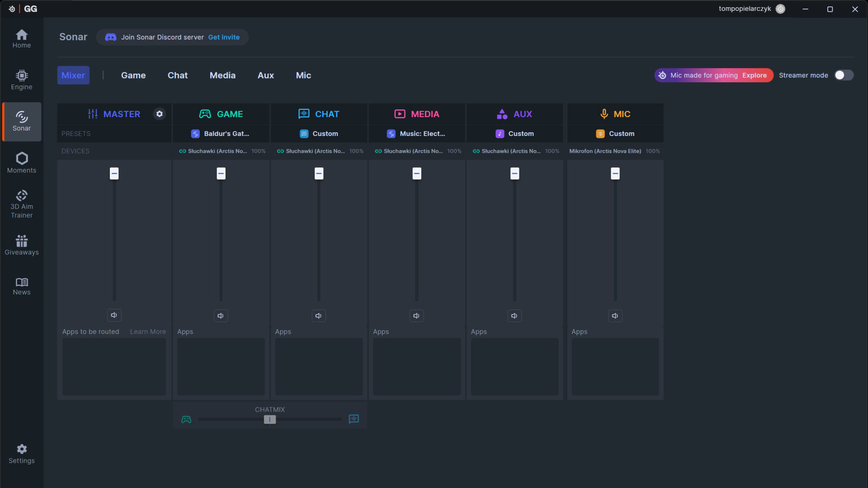Mute the Game channel

[x=221, y=316]
